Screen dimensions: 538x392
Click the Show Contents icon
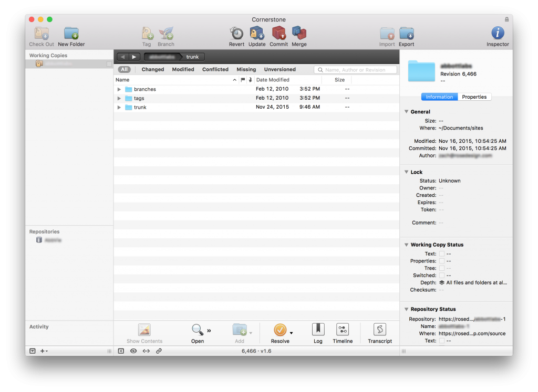(144, 330)
